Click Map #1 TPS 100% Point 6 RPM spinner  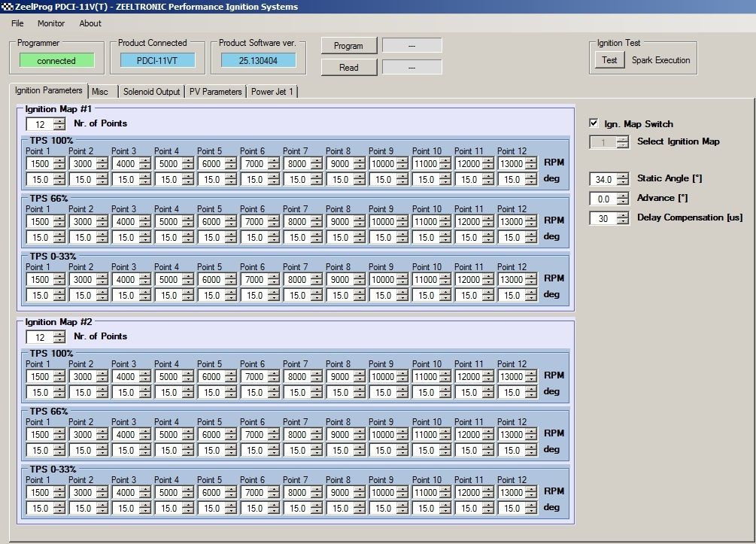coord(274,163)
